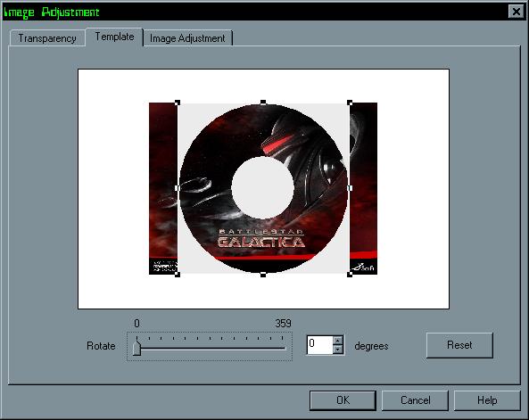
Task: Click the Reset button
Action: pyautogui.click(x=459, y=345)
